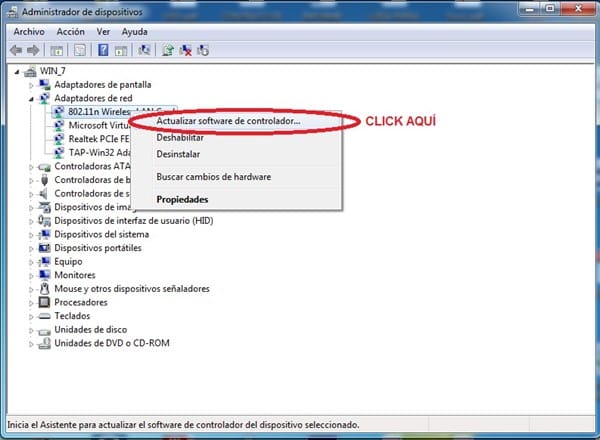
Task: Click the Adaptadores de pantalla icon
Action: click(x=44, y=85)
